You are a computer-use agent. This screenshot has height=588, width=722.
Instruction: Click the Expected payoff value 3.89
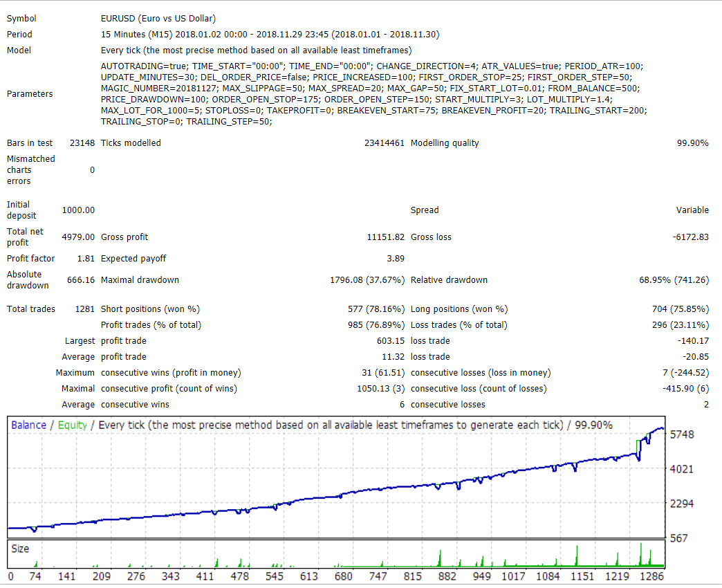tap(396, 258)
